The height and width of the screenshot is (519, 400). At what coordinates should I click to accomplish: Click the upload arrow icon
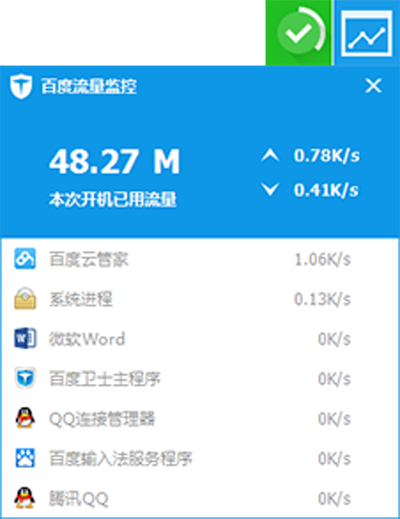click(x=270, y=155)
